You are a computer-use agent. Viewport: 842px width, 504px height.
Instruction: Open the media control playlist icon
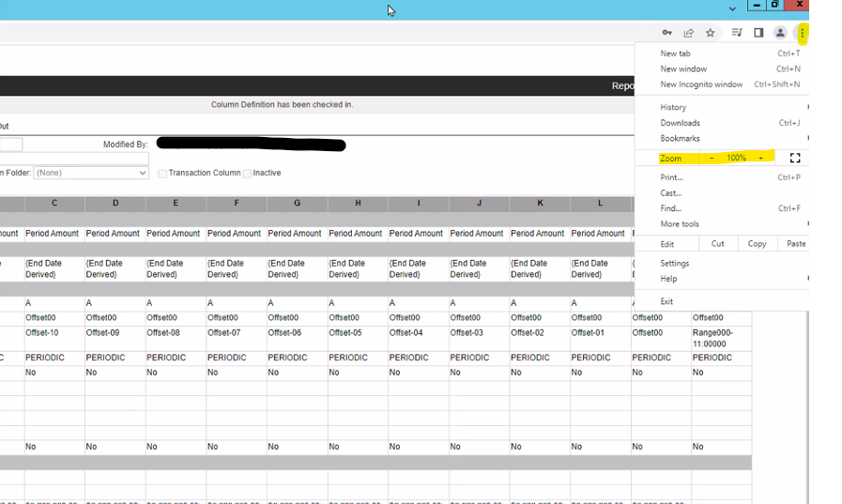(x=737, y=33)
